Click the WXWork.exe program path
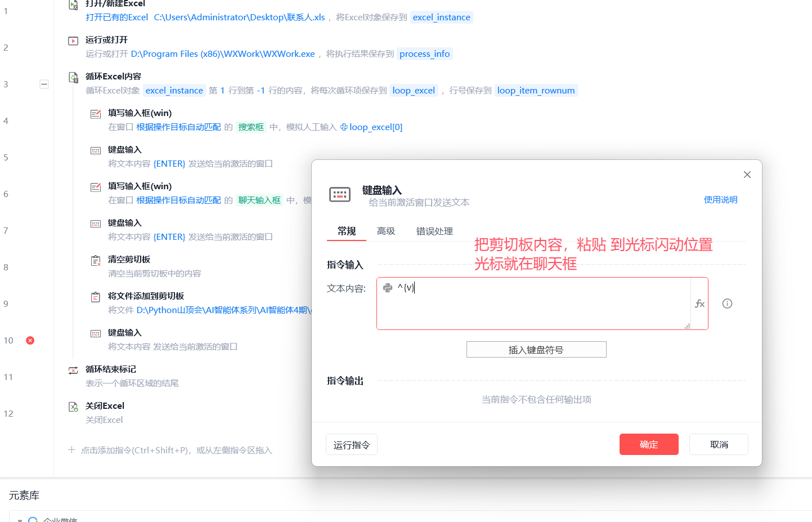The height and width of the screenshot is (522, 812). (x=223, y=53)
